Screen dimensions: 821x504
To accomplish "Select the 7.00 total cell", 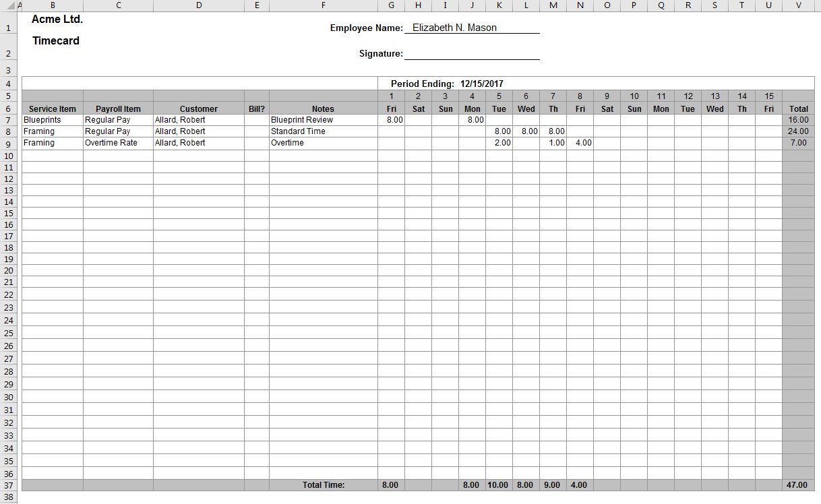I will tap(799, 143).
